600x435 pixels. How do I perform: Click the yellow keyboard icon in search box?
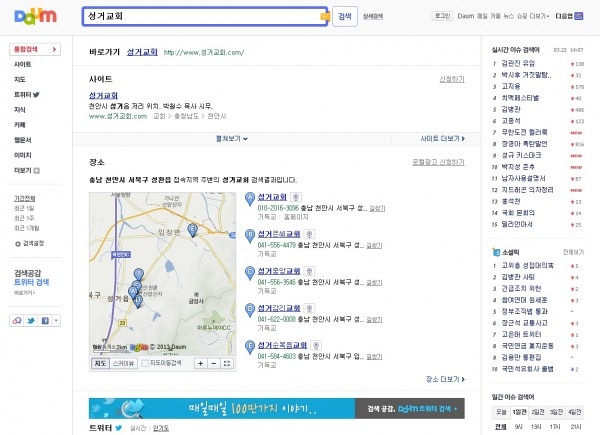[x=324, y=16]
